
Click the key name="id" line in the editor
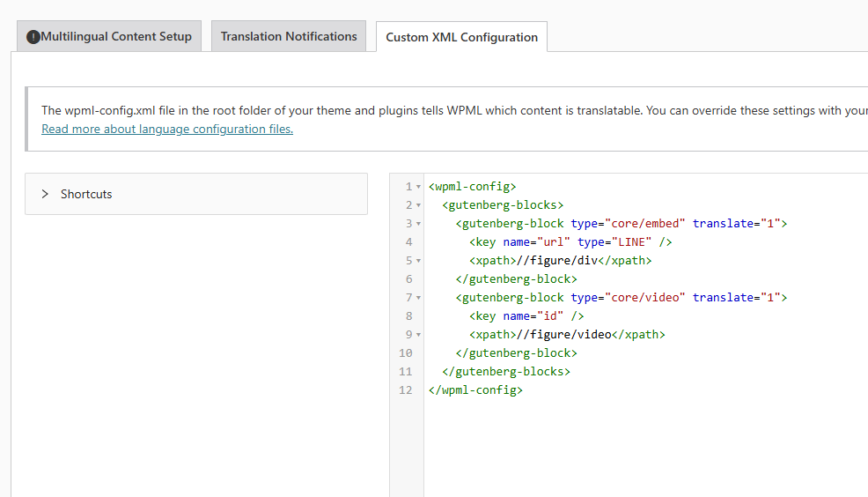526,316
